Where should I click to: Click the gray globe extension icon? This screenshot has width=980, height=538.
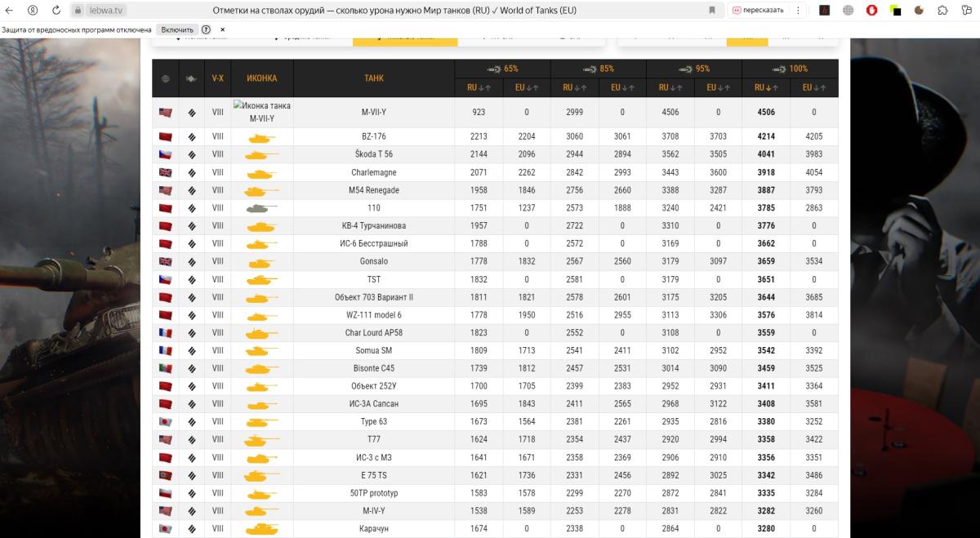tap(849, 11)
